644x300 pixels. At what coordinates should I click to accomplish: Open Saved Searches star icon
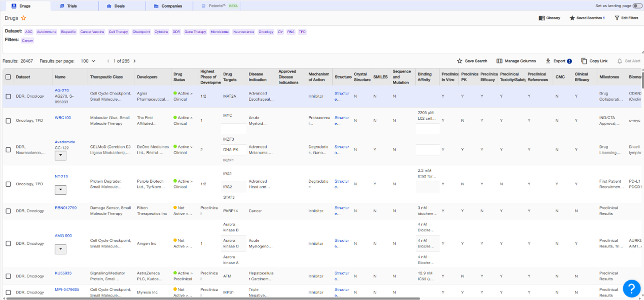point(572,18)
